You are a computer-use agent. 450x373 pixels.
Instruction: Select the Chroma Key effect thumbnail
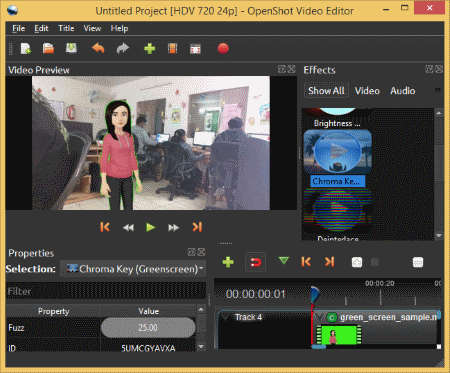point(337,152)
